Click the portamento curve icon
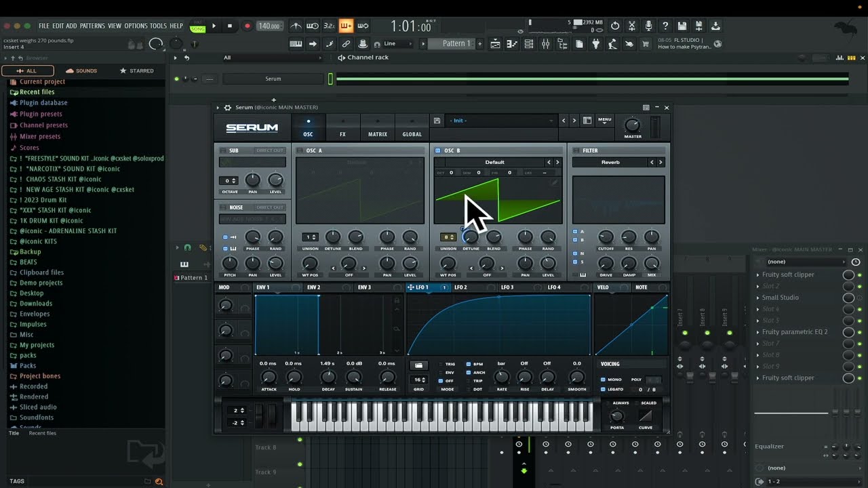 click(646, 416)
